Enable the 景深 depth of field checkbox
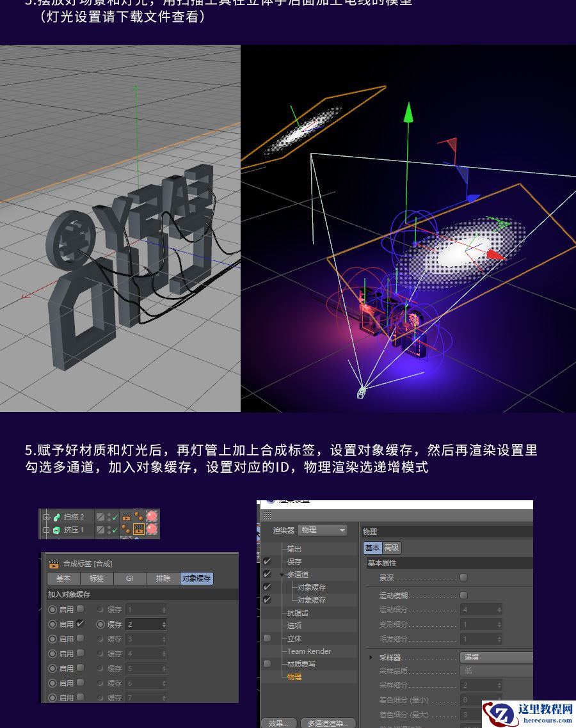 coord(464,577)
